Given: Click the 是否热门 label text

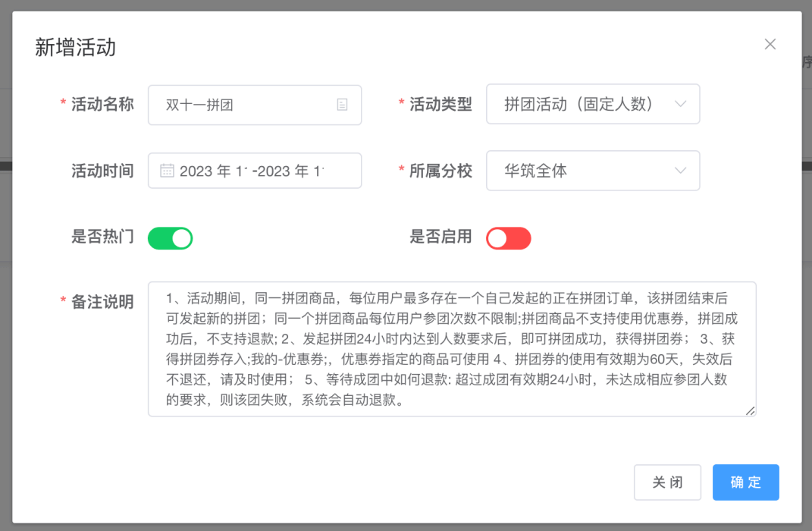Looking at the screenshot, I should (x=102, y=237).
